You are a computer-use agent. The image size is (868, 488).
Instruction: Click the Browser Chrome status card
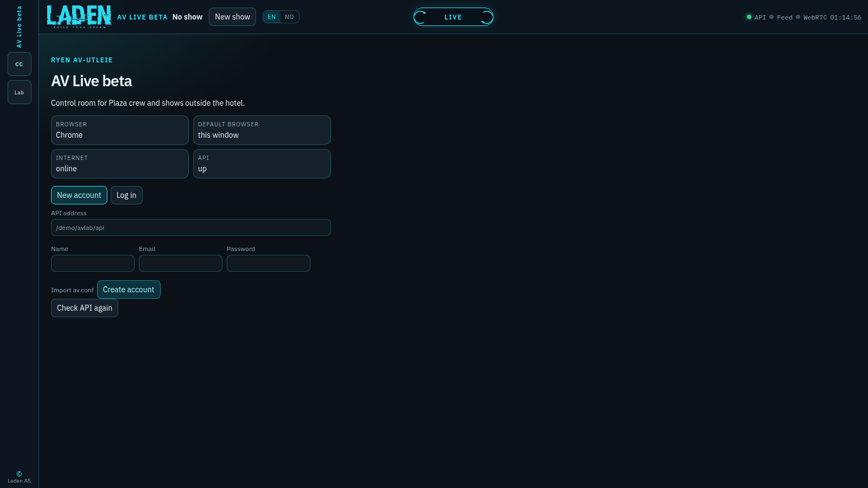tap(120, 130)
